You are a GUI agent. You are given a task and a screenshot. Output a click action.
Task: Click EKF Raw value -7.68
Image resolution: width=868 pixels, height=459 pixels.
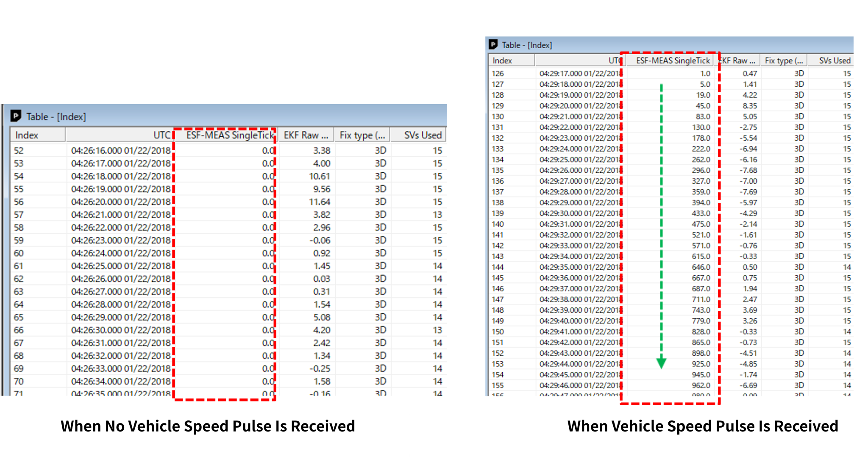[748, 170]
